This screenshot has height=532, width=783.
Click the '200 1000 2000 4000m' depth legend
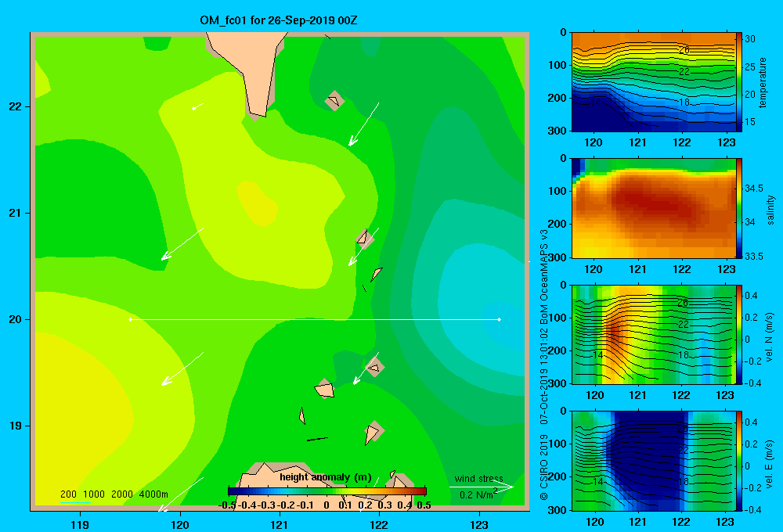[114, 494]
